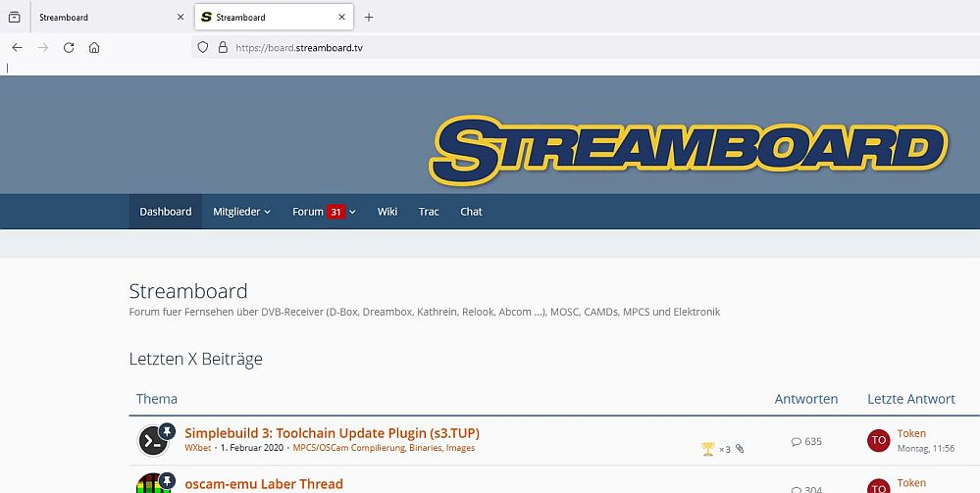Open Simplebuild 3: Toolchain Update Plugin thread
The image size is (980, 493).
tap(332, 432)
